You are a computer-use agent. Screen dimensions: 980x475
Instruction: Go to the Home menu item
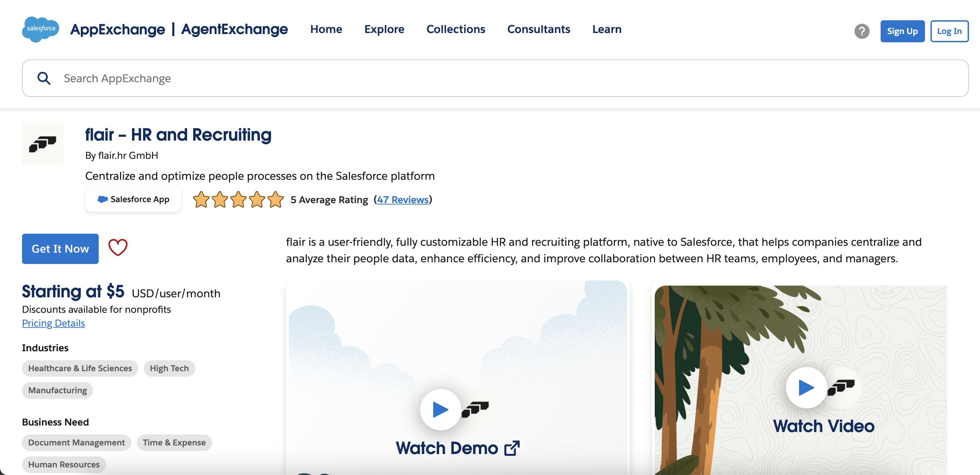pos(326,29)
